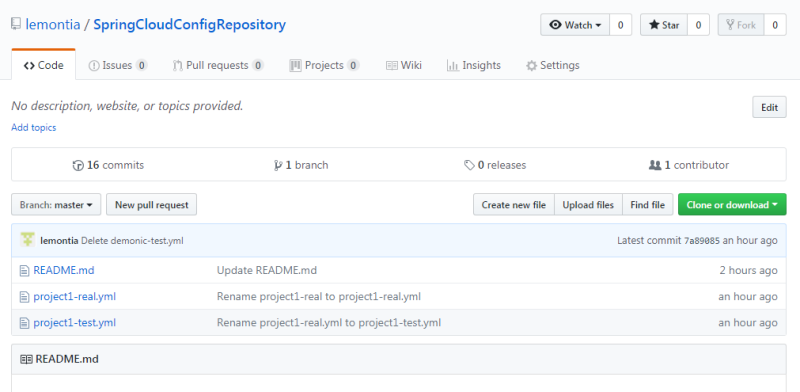Open the Settings tab
The image size is (800, 392).
click(553, 65)
